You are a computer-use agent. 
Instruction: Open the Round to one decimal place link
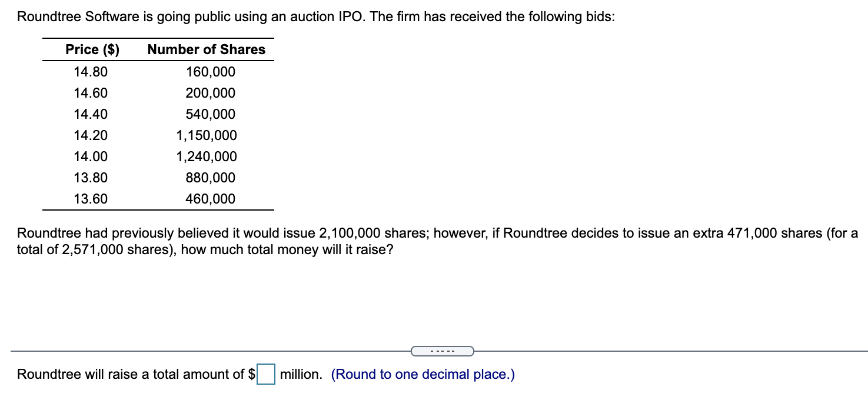(x=423, y=374)
